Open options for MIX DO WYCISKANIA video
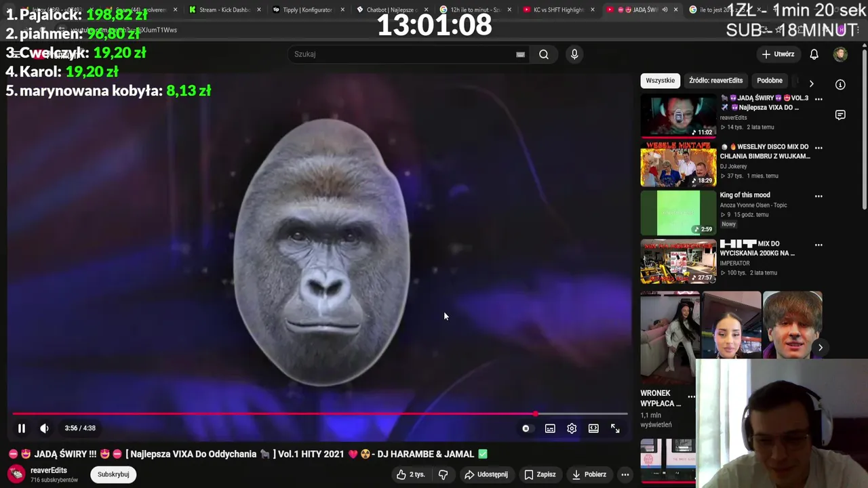 [x=818, y=245]
